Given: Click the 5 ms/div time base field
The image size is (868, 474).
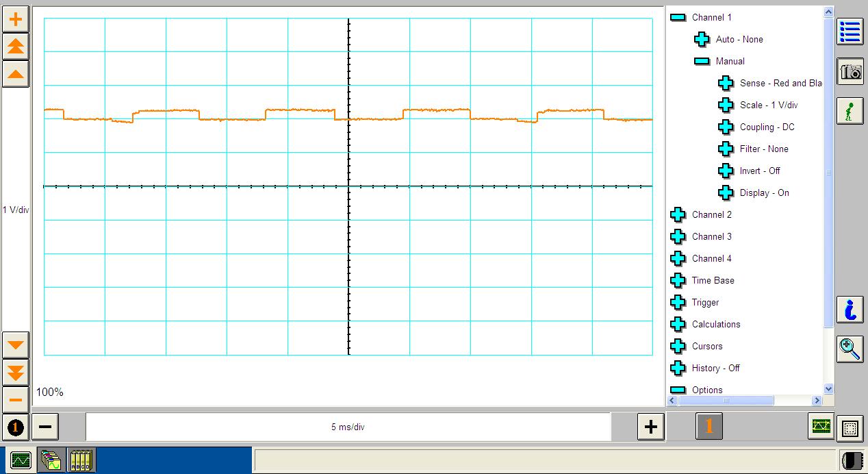Looking at the screenshot, I should [348, 427].
